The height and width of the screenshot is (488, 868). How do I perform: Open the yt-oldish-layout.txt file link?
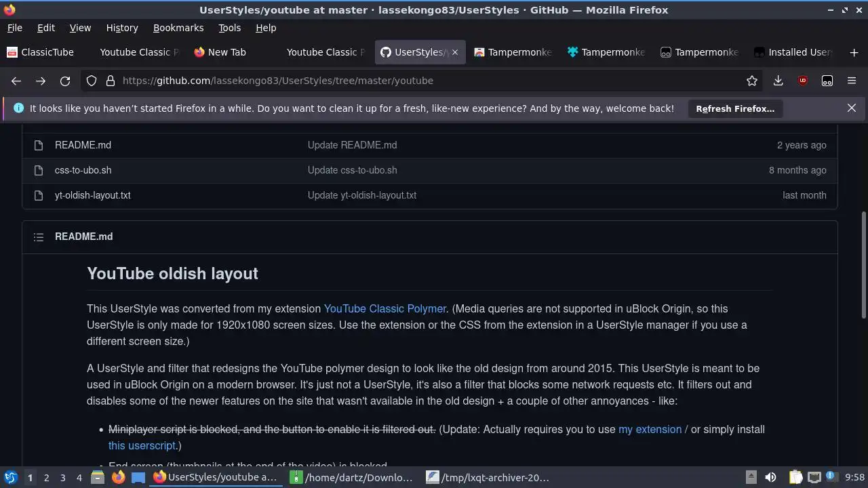point(93,195)
